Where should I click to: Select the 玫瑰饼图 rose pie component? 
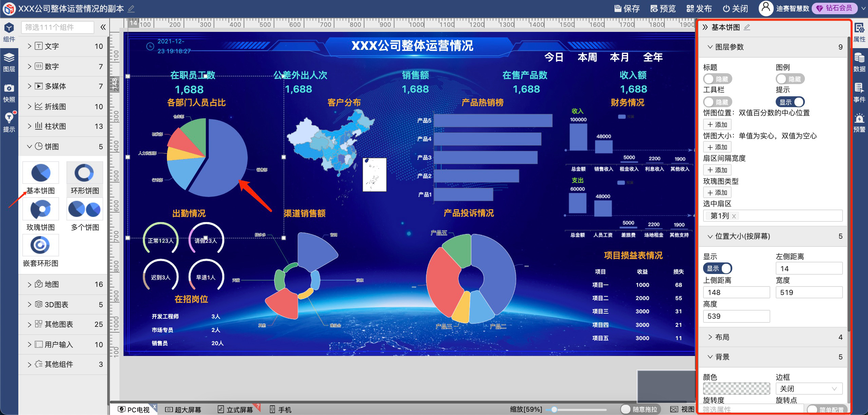pos(41,215)
